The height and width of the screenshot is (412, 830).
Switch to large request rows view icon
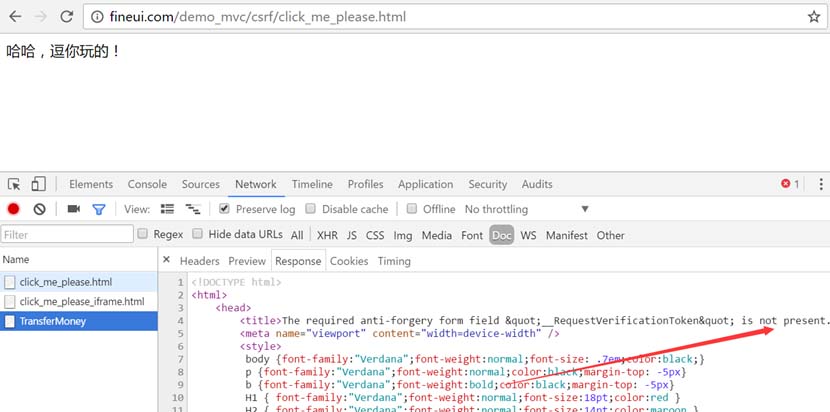coord(167,209)
